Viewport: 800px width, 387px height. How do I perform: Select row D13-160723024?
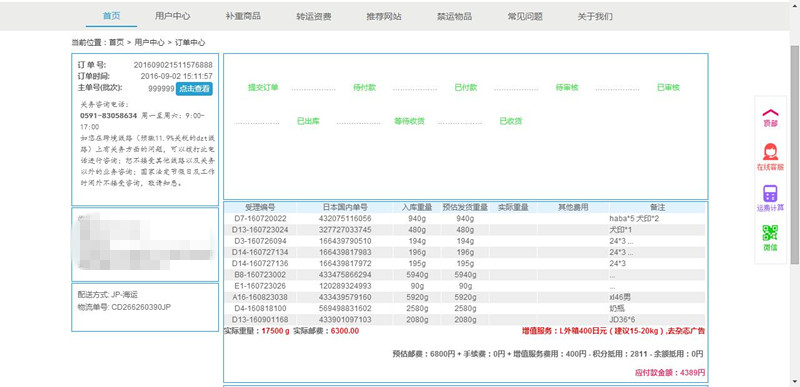click(464, 230)
